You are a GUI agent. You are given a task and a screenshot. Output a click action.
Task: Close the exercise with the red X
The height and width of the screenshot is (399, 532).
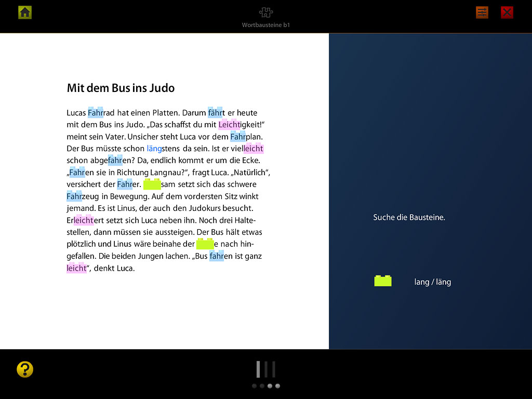click(x=507, y=12)
